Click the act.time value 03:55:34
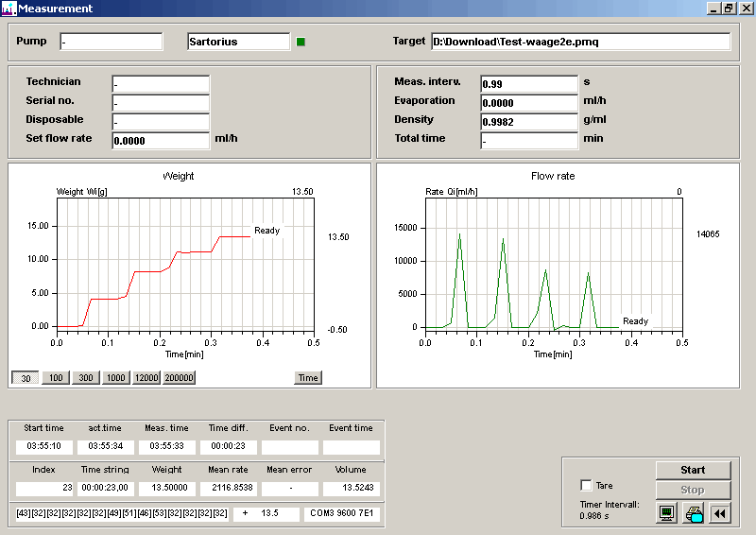756x535 pixels. (x=106, y=446)
